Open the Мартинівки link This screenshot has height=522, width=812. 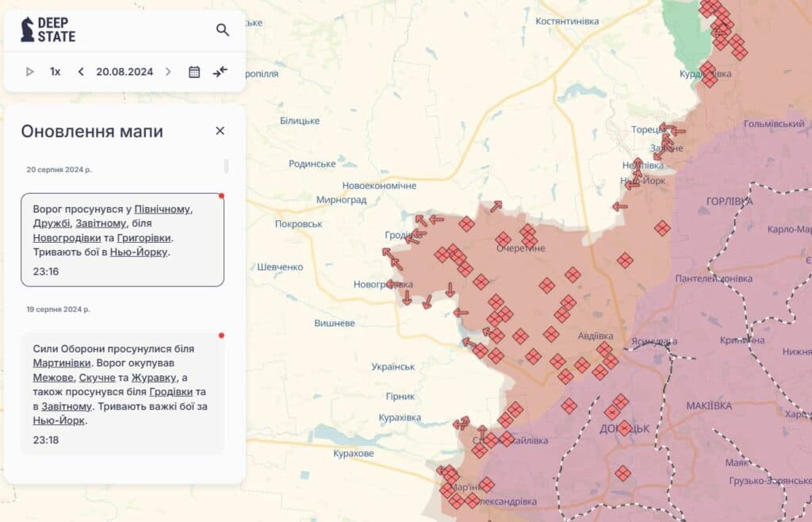pos(61,363)
